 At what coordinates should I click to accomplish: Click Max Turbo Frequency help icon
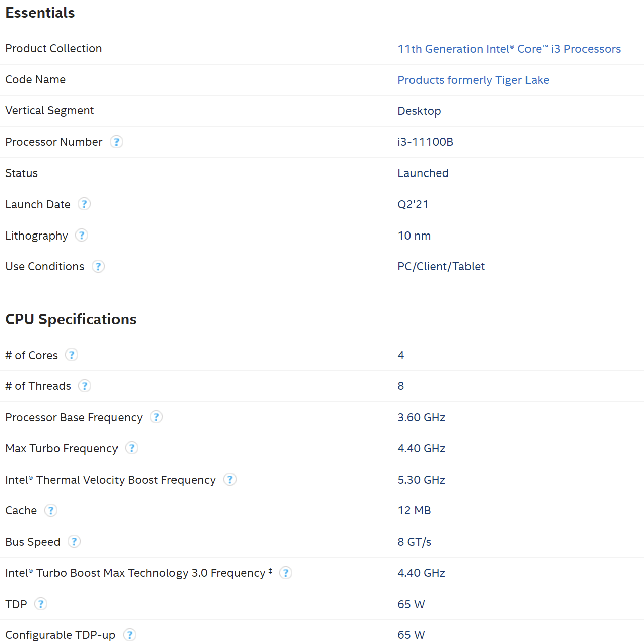132,448
